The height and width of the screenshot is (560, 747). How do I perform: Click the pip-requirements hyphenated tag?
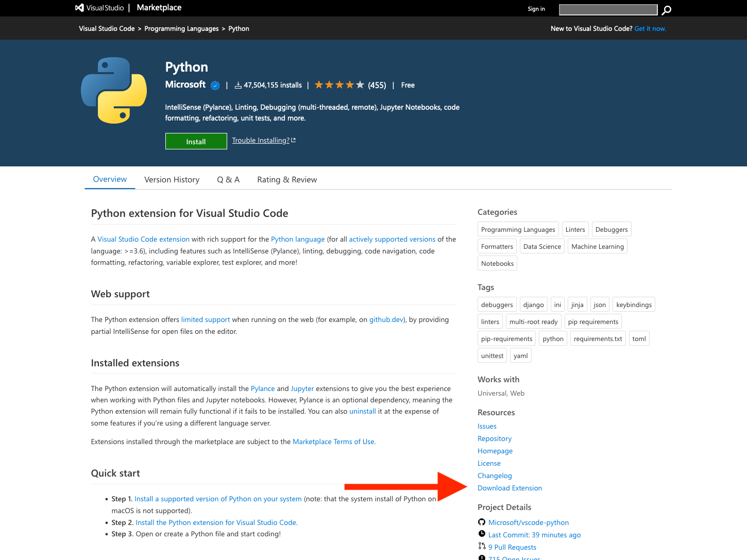[x=507, y=338]
